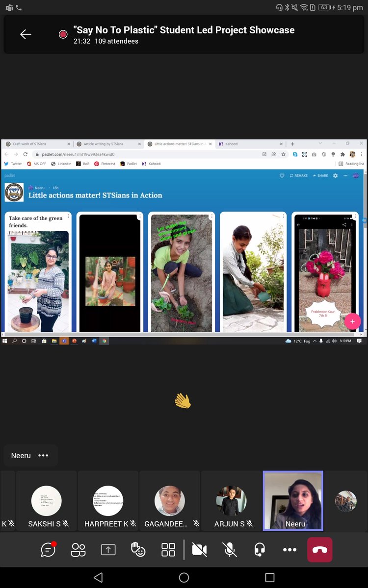
Task: Tap the Android back navigation button
Action: [98, 577]
